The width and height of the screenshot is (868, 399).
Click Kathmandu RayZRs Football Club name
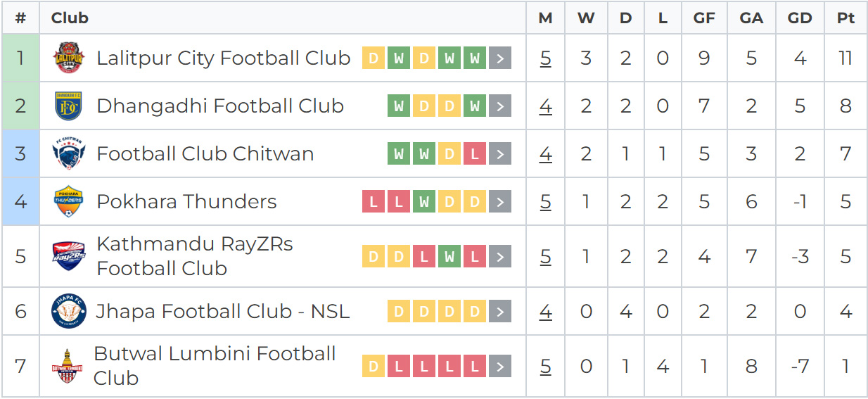point(194,256)
